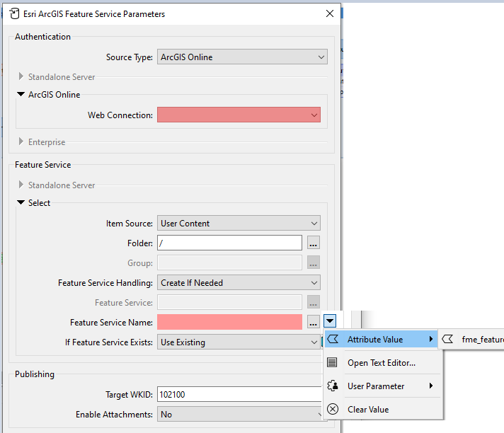Click the dialog title bar icon
The height and width of the screenshot is (433, 504).
(x=14, y=14)
